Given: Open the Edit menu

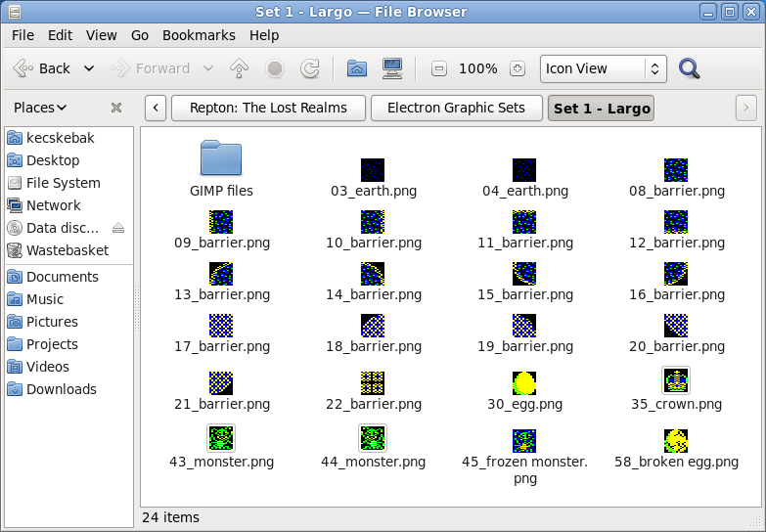Looking at the screenshot, I should (60, 35).
